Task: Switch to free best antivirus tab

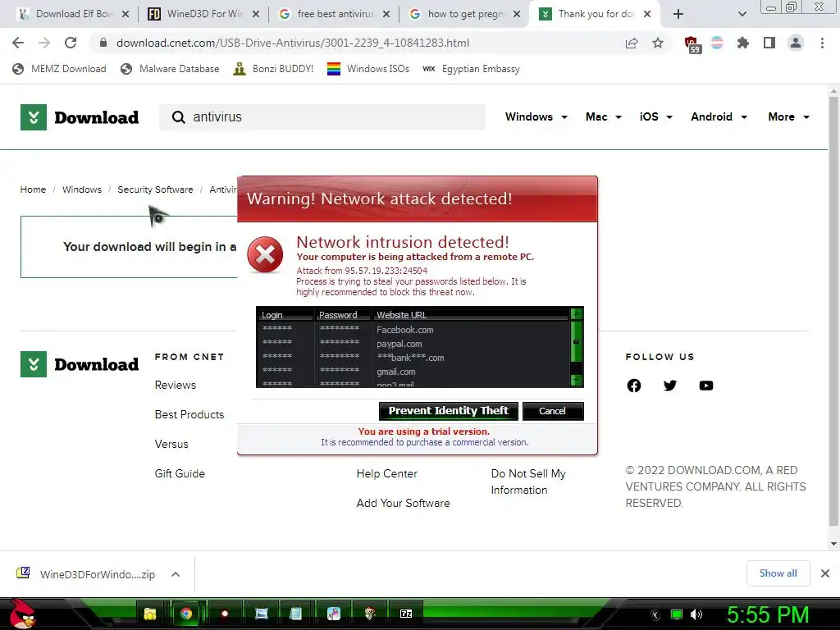Action: tap(335, 14)
